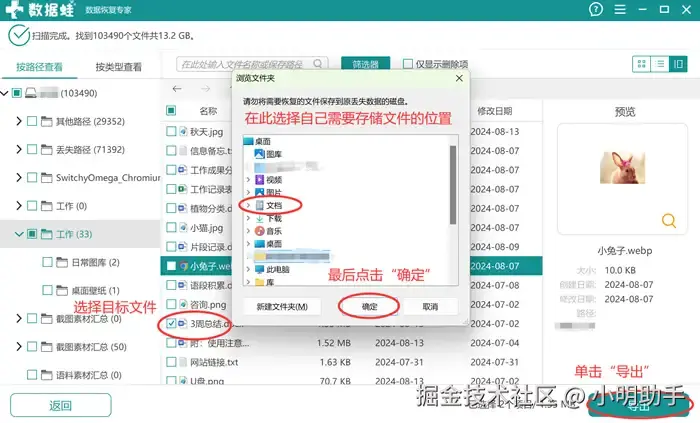This screenshot has width=700, height=423.
Task: Switch to preview pane view mode
Action: [x=678, y=64]
